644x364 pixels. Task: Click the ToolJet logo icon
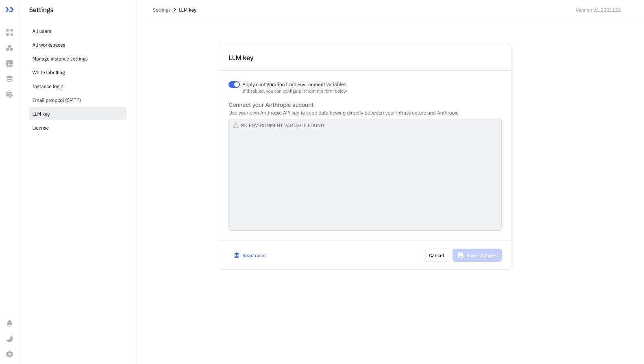pos(9,10)
